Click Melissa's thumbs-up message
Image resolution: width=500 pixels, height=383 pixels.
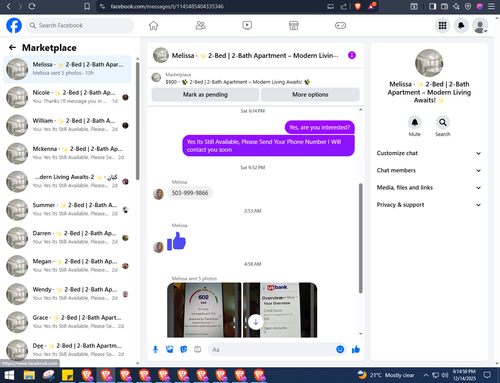(176, 241)
